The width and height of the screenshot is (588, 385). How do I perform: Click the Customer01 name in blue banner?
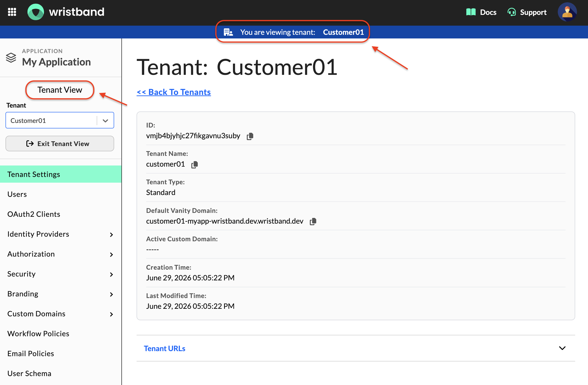(343, 32)
